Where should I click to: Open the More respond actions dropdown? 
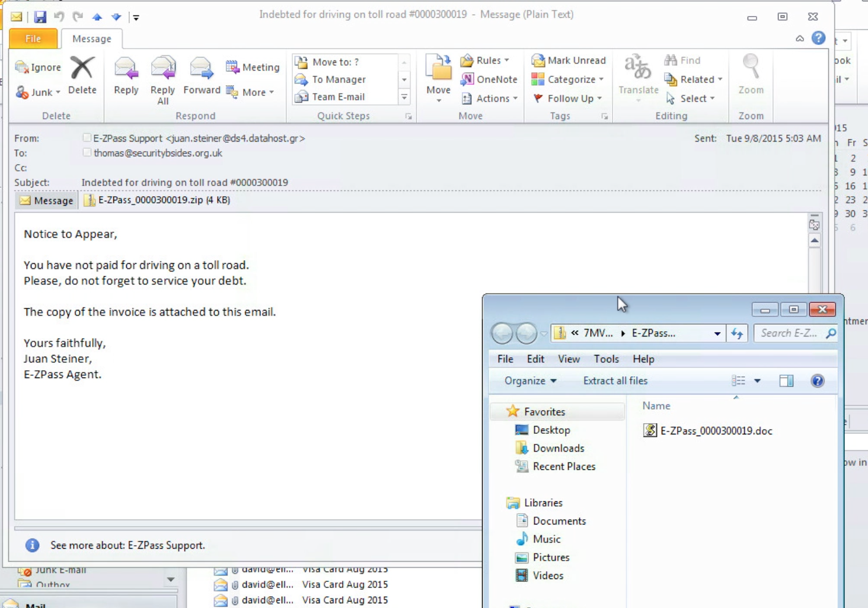click(x=250, y=92)
